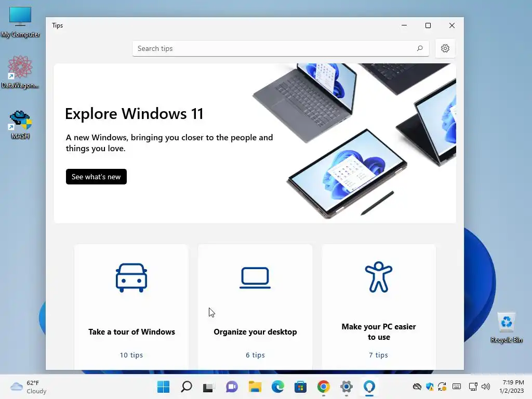Click the accessibility person icon

(x=379, y=277)
